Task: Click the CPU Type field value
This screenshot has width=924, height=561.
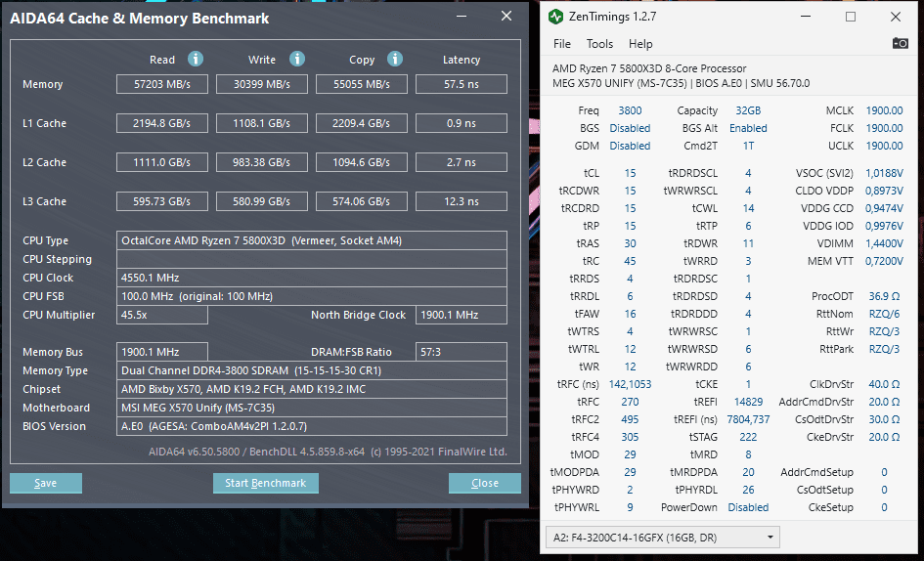Action: coord(312,240)
